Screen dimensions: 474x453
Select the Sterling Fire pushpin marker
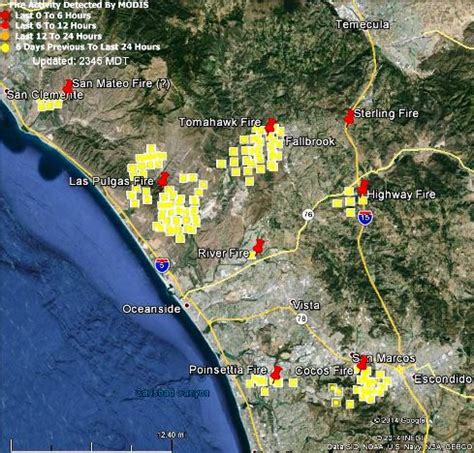349,117
